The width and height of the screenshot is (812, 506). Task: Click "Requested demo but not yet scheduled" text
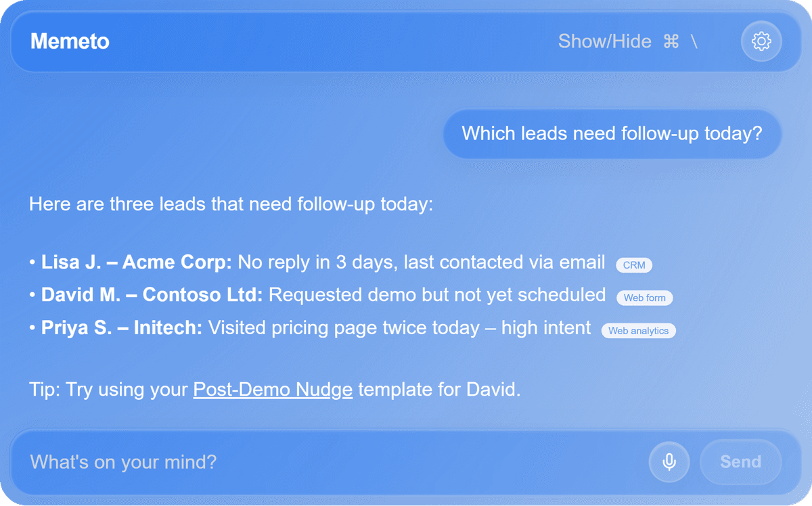click(437, 295)
